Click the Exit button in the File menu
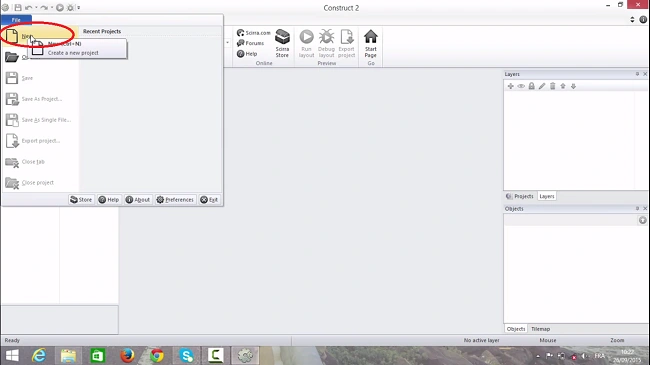Viewport: 650px width, 365px height. pos(209,200)
